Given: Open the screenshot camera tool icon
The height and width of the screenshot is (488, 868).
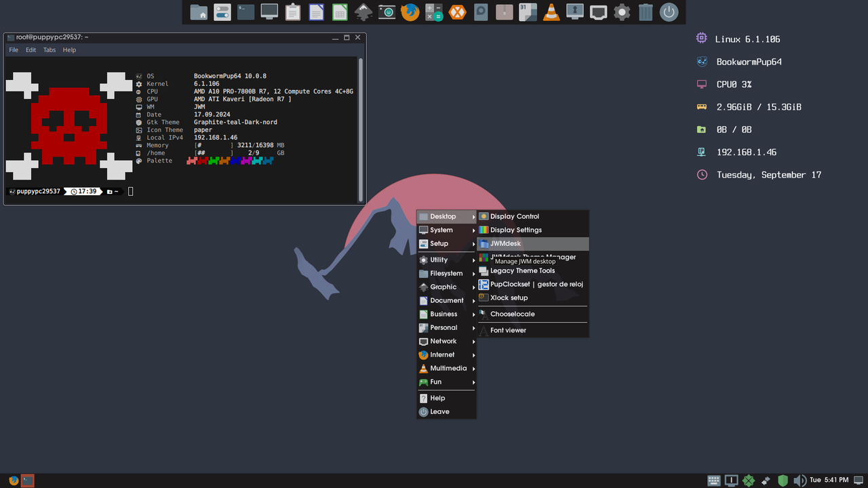Looking at the screenshot, I should (387, 12).
